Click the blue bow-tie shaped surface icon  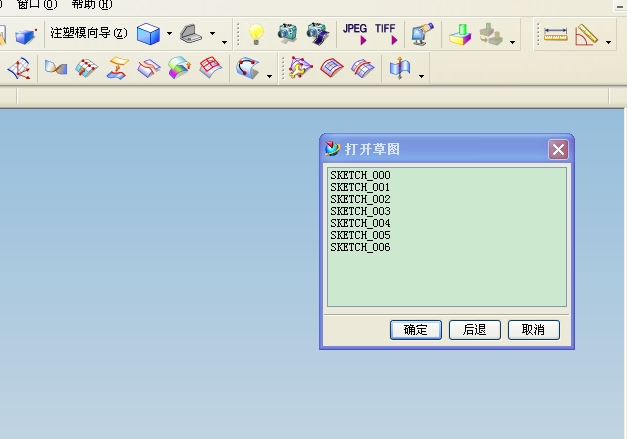(x=56, y=67)
